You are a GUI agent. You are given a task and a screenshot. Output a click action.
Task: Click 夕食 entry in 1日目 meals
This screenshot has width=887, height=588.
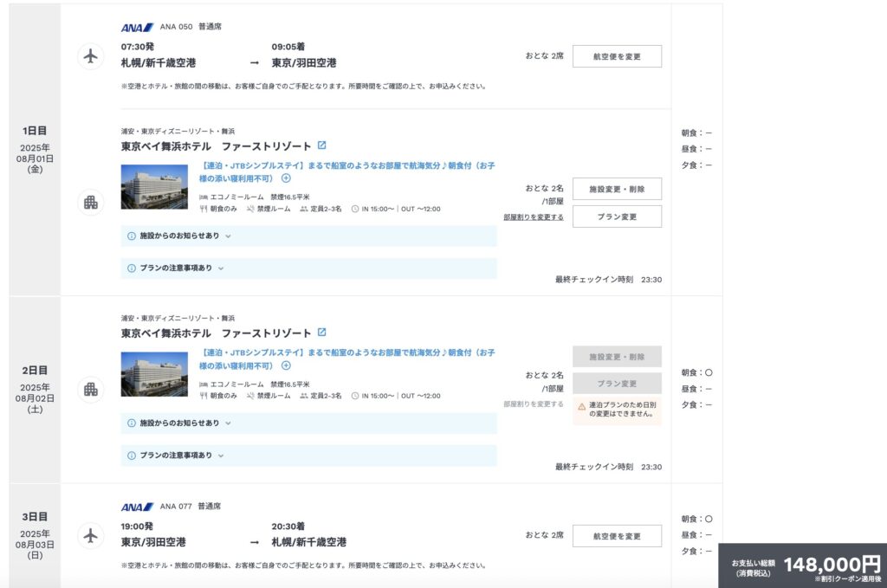pos(696,165)
